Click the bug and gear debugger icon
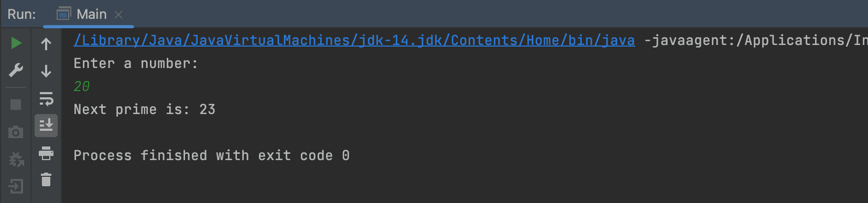This screenshot has height=203, width=868. (16, 159)
